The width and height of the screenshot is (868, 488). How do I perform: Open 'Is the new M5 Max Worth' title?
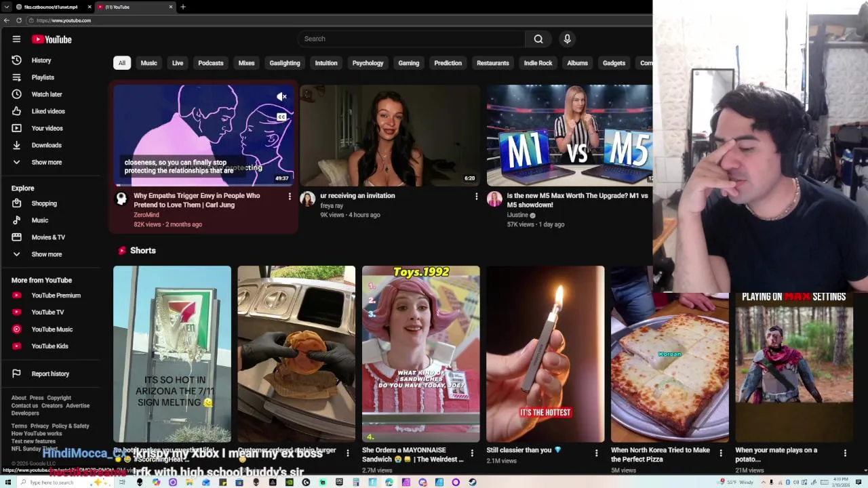(x=577, y=200)
